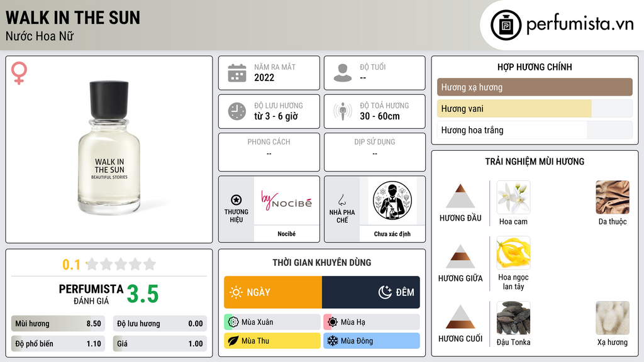Click the person icon beside Độ tuổi
This screenshot has width=644, height=362.
click(343, 73)
